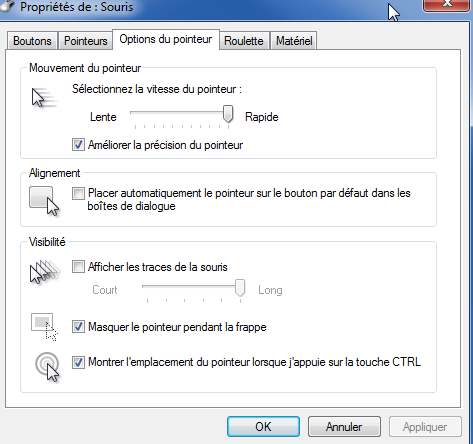This screenshot has width=473, height=444.
Task: Click the pointer speed motion icon
Action: click(44, 98)
